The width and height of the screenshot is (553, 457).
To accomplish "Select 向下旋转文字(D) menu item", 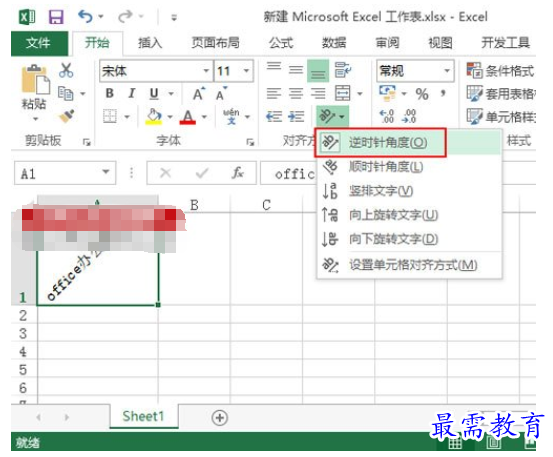I will pyautogui.click(x=409, y=239).
